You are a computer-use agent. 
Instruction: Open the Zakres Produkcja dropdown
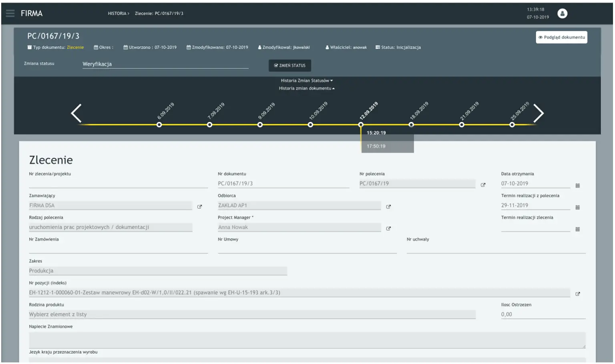pos(158,271)
